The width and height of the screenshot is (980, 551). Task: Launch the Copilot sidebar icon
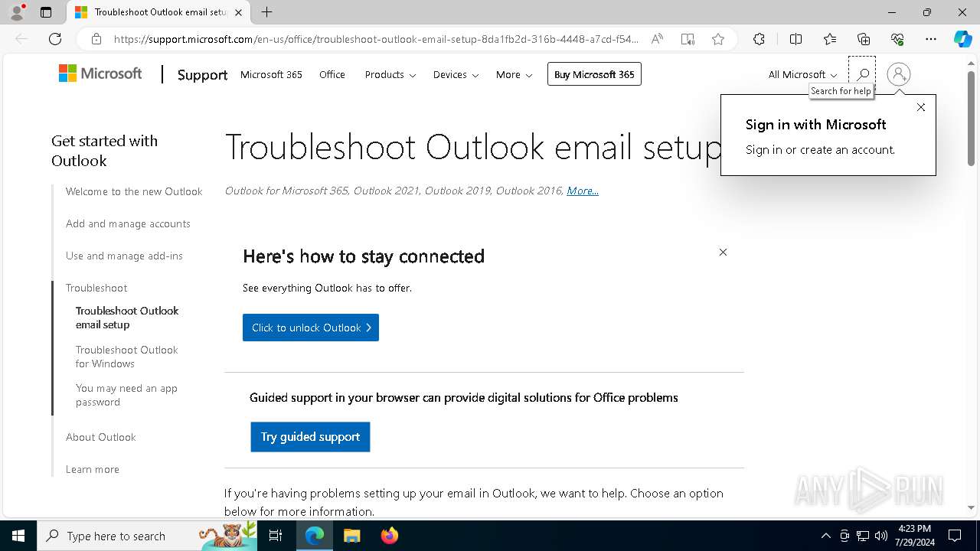click(x=962, y=39)
